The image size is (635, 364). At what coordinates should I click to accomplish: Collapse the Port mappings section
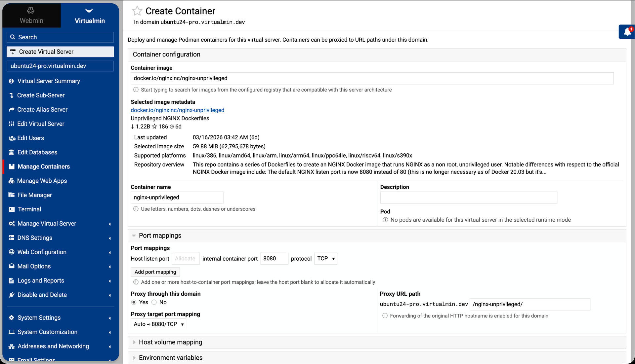[160, 236]
